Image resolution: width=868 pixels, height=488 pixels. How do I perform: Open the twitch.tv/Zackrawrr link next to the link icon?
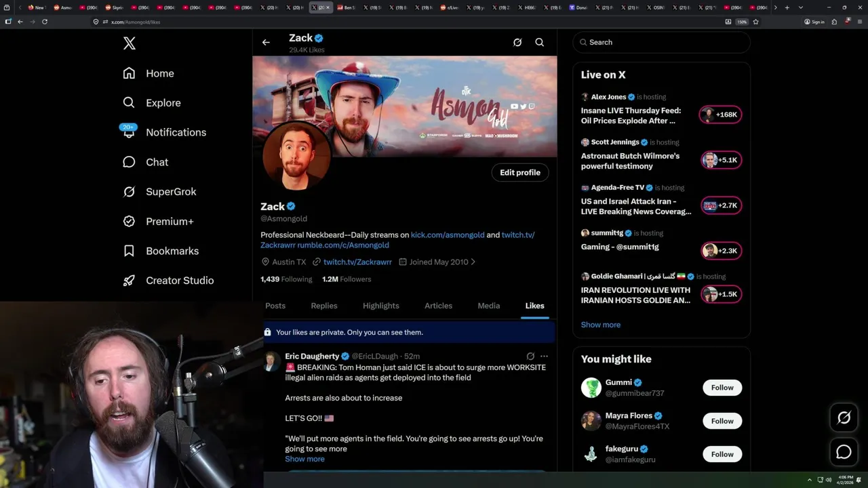(x=357, y=262)
